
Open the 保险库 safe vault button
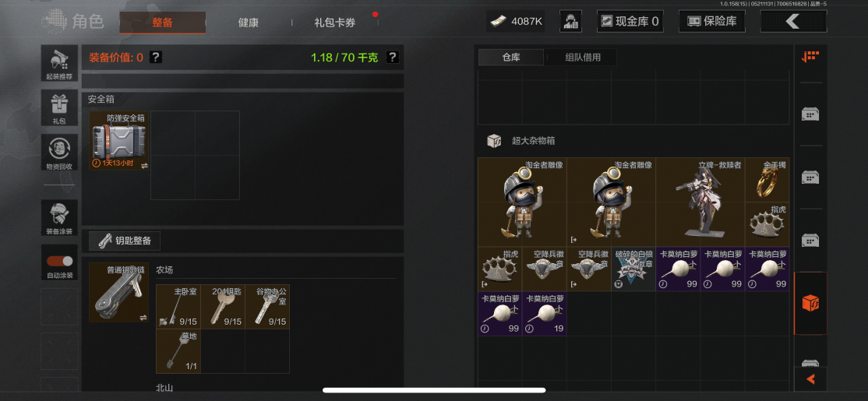pos(712,22)
